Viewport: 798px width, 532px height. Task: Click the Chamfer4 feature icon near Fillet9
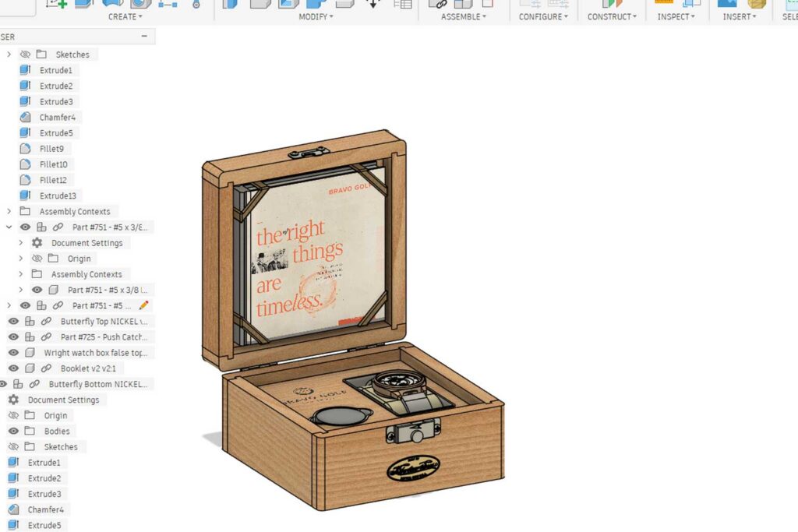point(25,117)
